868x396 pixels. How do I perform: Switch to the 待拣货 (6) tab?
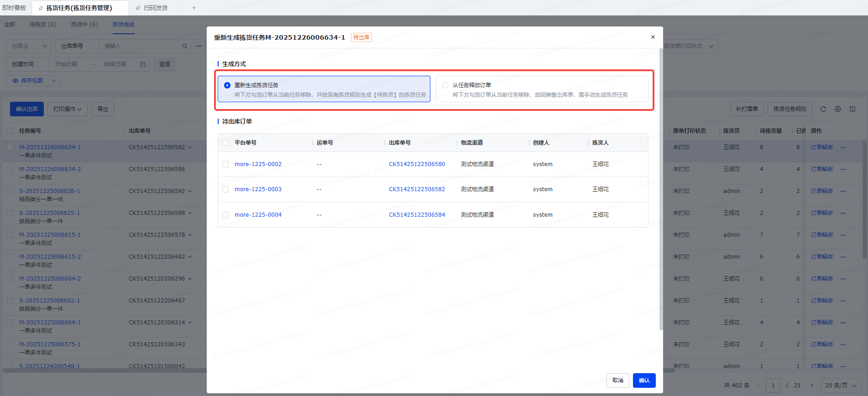(x=43, y=25)
